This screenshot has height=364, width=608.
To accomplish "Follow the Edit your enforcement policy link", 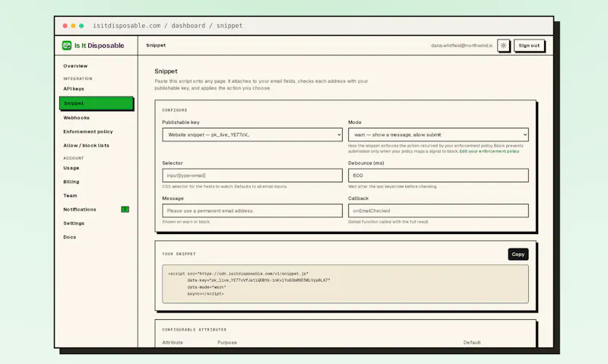I will (489, 151).
